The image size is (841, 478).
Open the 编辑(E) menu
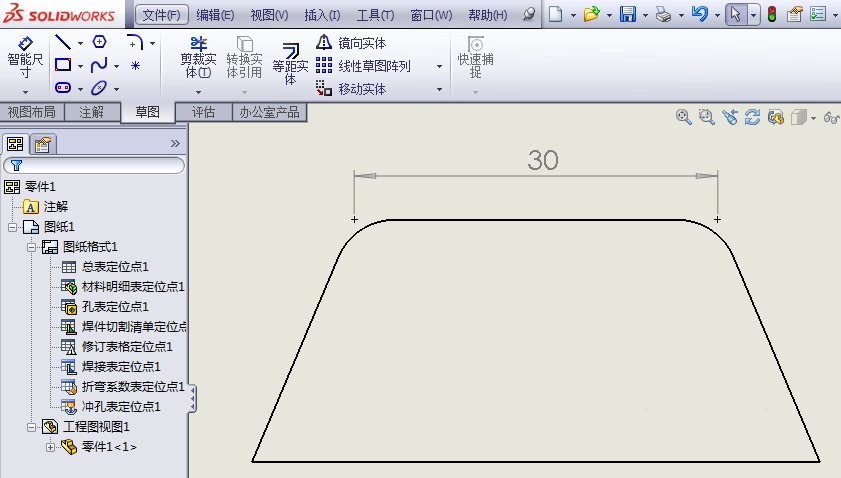(x=215, y=15)
